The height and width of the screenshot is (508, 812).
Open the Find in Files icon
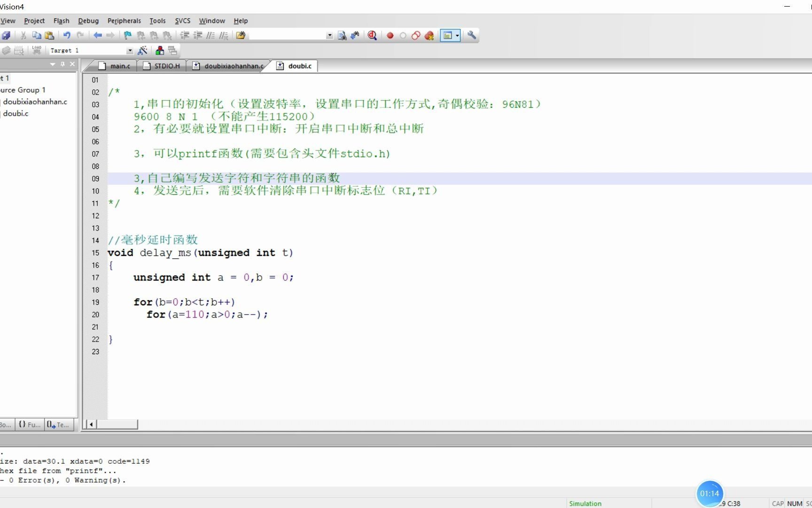click(241, 35)
